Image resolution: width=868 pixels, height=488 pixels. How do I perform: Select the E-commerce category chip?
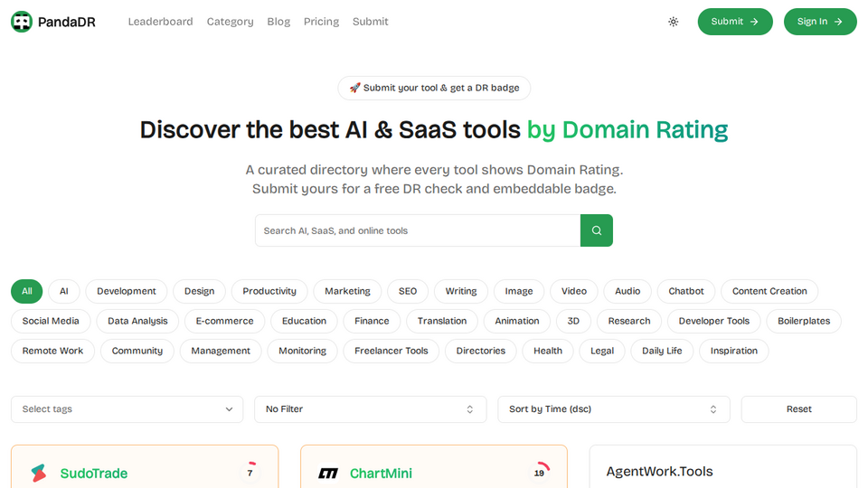[x=224, y=321]
